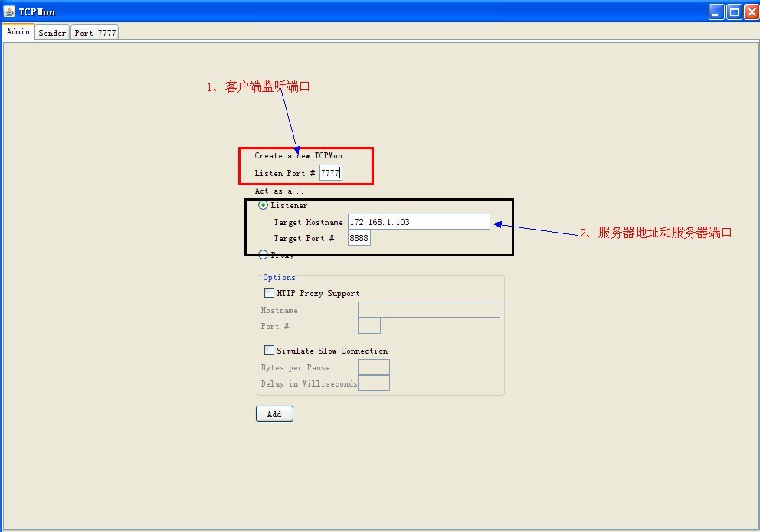
Task: Maximize the TCPMon window
Action: click(x=732, y=11)
